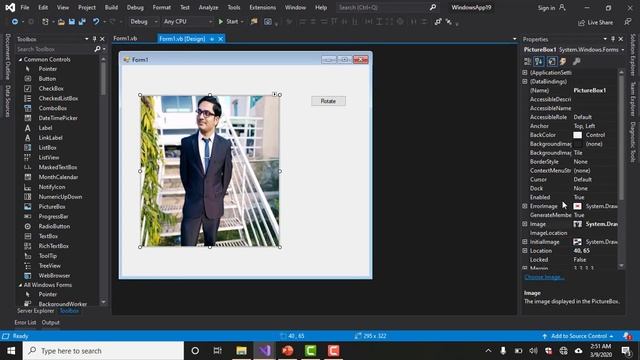Switch to the Form1.vb code tab

125,38
